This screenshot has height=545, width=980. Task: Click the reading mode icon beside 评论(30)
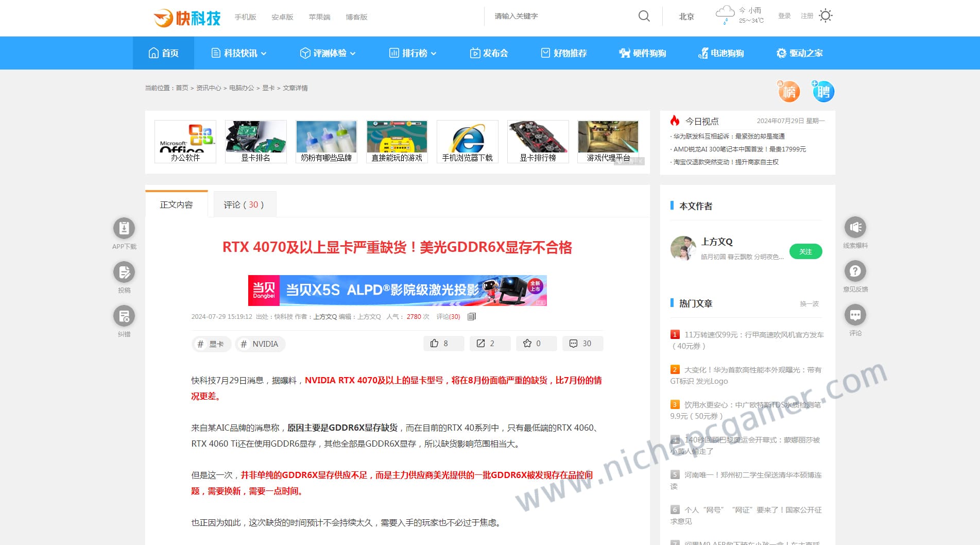coord(472,317)
